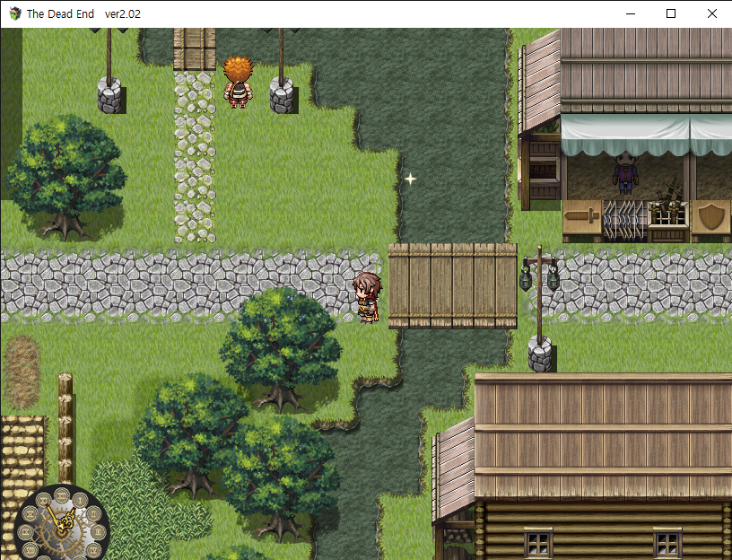Click the wooden fence post near the straw wall
The image size is (732, 560).
coord(65,428)
